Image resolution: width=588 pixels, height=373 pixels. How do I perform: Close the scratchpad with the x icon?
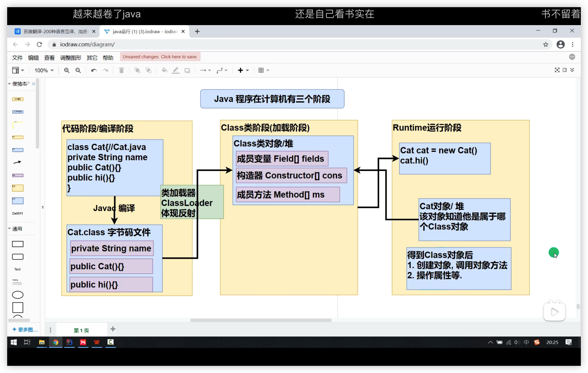tap(33, 84)
